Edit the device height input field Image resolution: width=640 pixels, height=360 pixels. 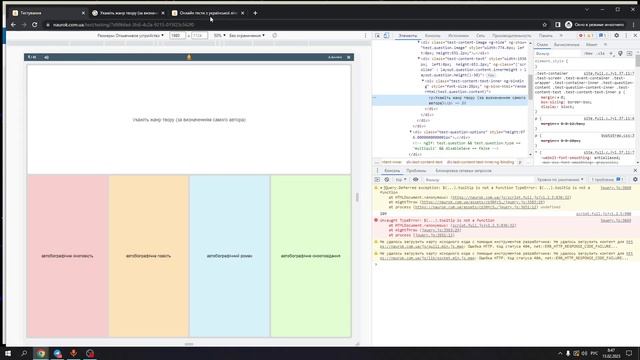pos(199,36)
